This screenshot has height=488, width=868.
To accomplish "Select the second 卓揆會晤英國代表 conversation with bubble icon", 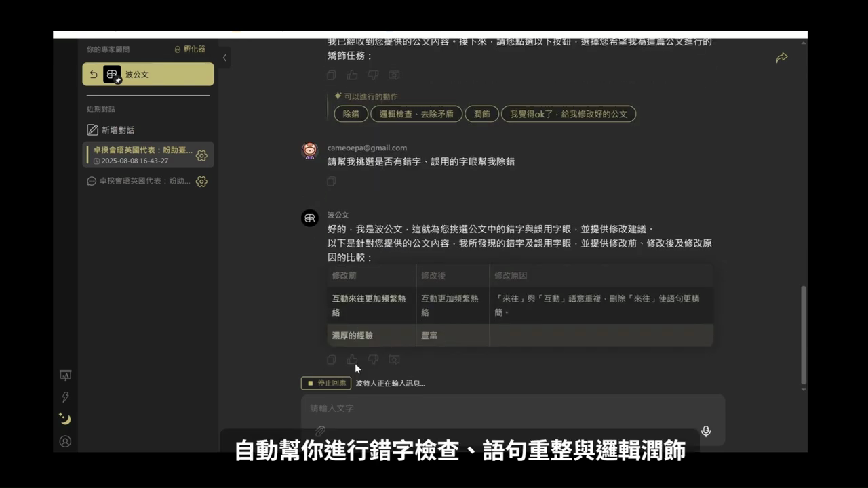I will click(x=138, y=181).
